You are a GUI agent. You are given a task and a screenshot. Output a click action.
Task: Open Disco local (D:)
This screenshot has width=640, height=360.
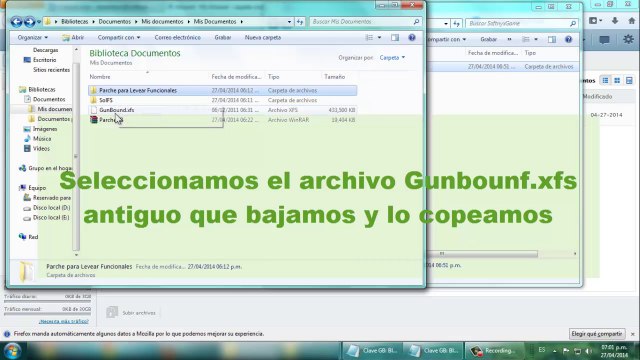(47, 208)
